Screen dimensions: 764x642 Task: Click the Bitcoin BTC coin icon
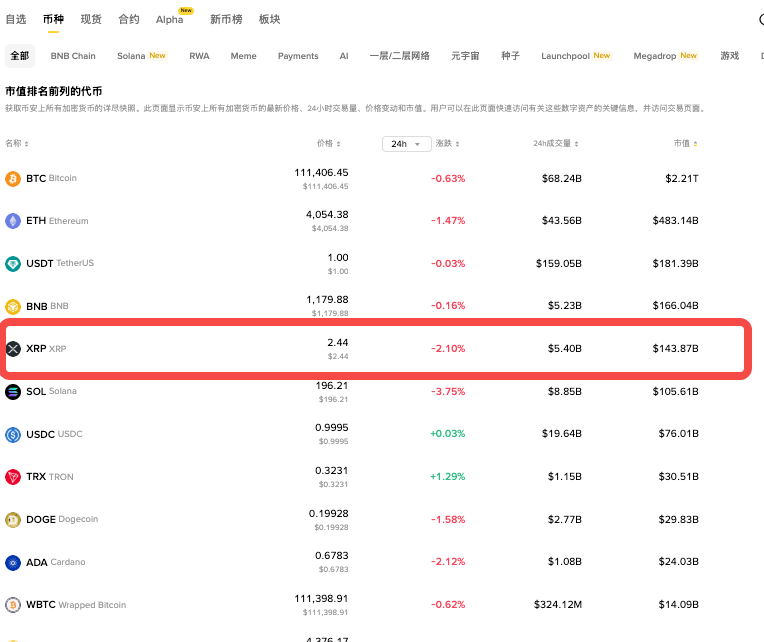13,179
